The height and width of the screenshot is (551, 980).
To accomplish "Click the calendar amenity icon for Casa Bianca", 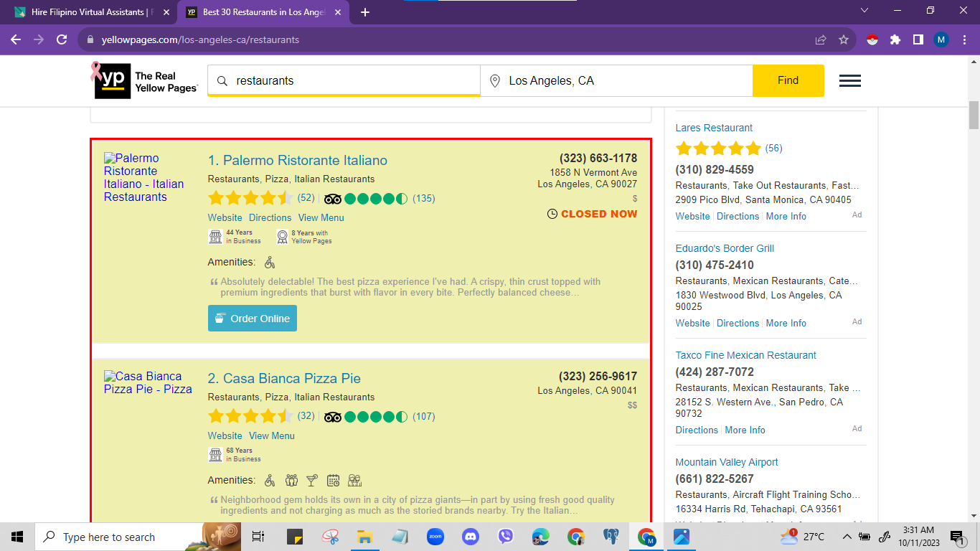I will coord(333,480).
